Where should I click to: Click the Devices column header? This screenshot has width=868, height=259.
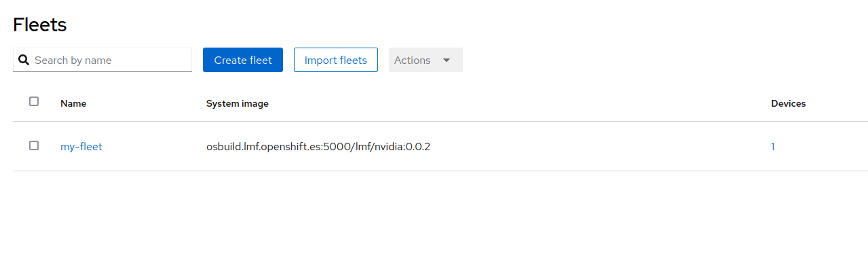[x=789, y=103]
